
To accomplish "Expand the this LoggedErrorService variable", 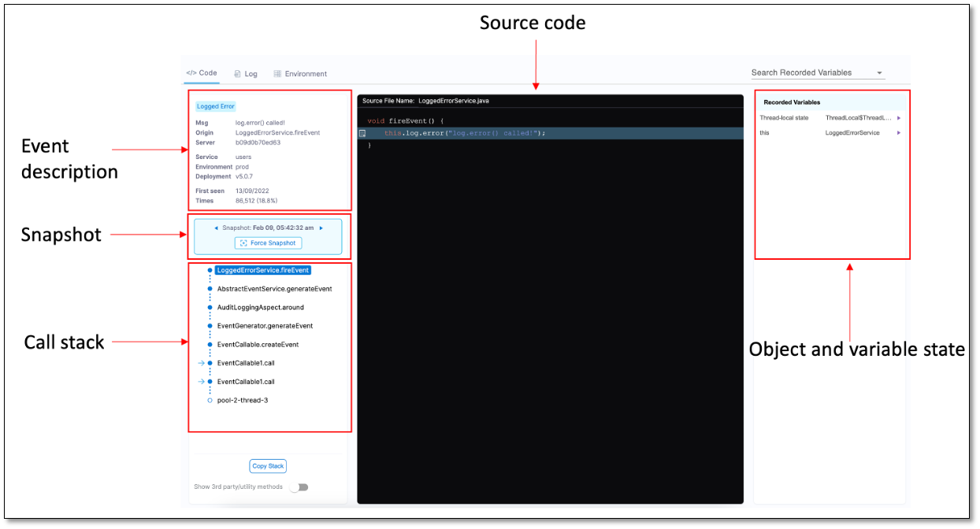I will (x=897, y=132).
